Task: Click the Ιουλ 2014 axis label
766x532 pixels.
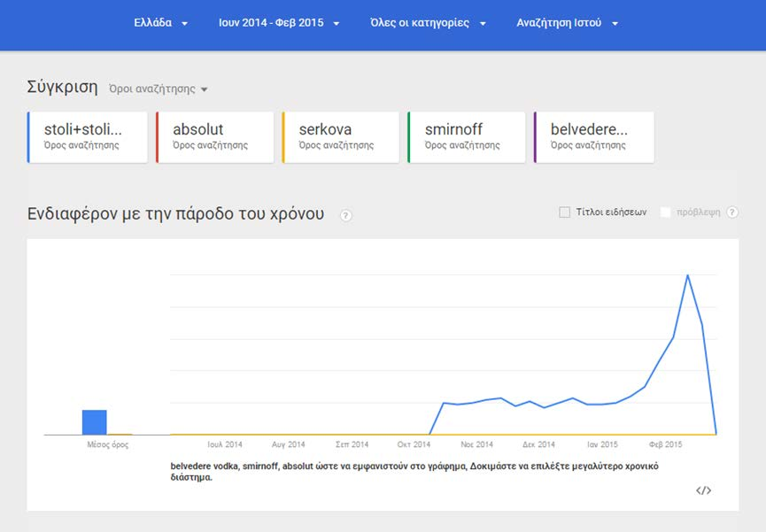Action: [x=225, y=444]
